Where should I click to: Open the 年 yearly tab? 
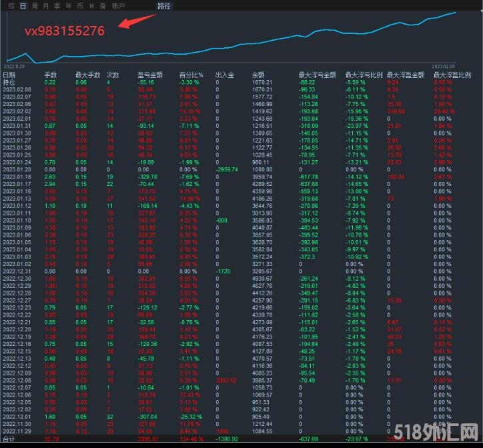[68, 5]
